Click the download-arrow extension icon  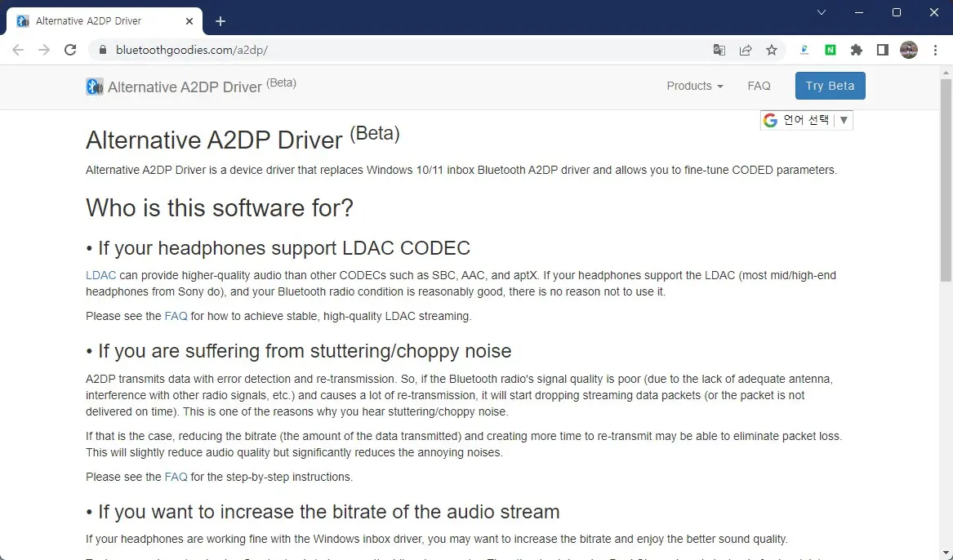pos(804,50)
